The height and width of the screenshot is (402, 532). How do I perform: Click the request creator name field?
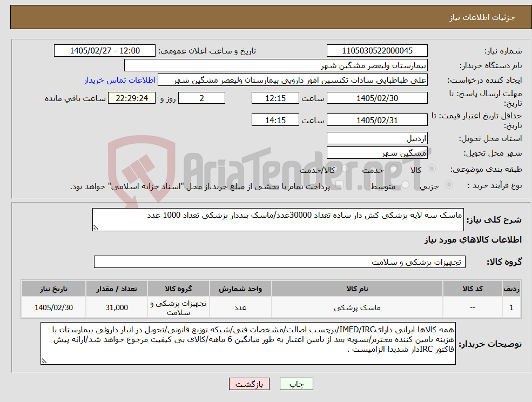292,80
